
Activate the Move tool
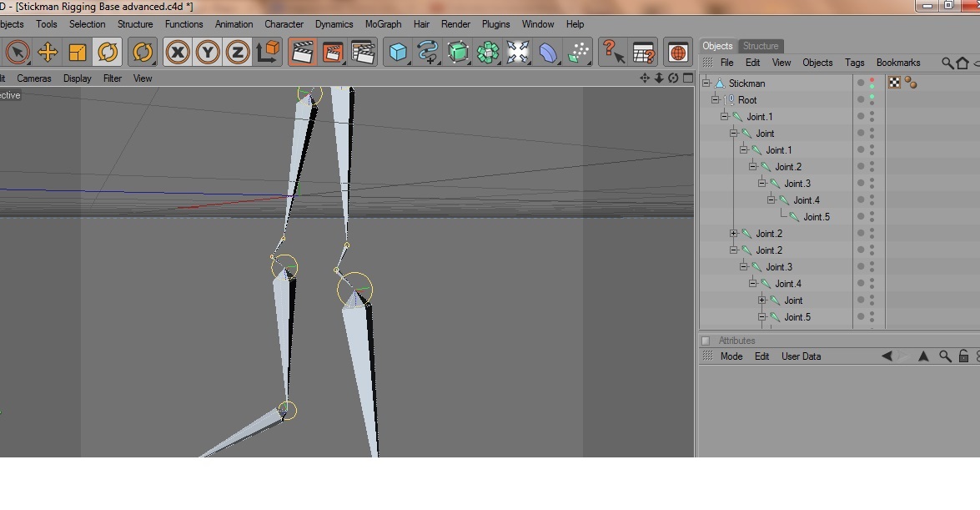coord(48,52)
